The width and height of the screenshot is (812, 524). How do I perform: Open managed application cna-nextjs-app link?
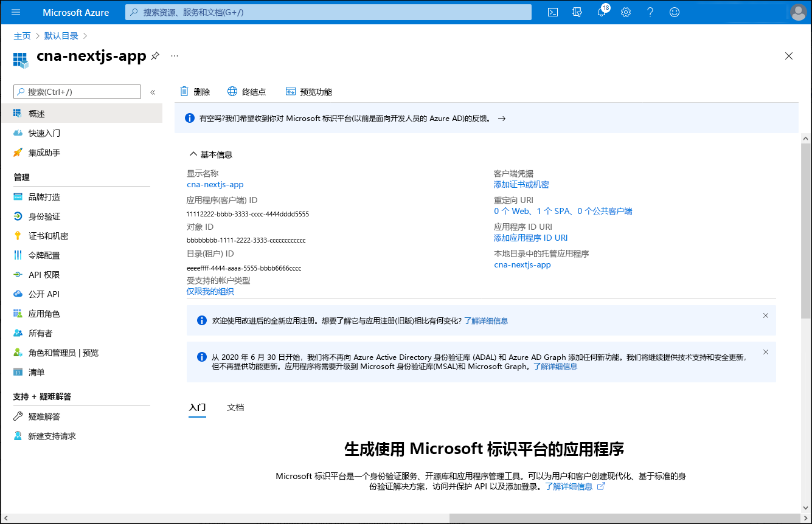[522, 264]
